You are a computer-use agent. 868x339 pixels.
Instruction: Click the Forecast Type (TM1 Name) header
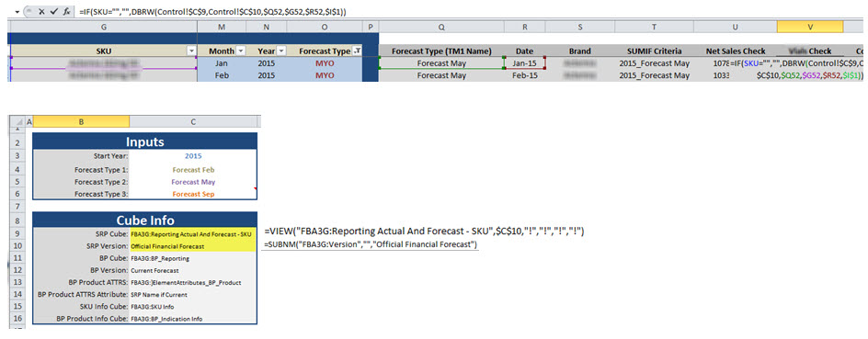coord(441,51)
